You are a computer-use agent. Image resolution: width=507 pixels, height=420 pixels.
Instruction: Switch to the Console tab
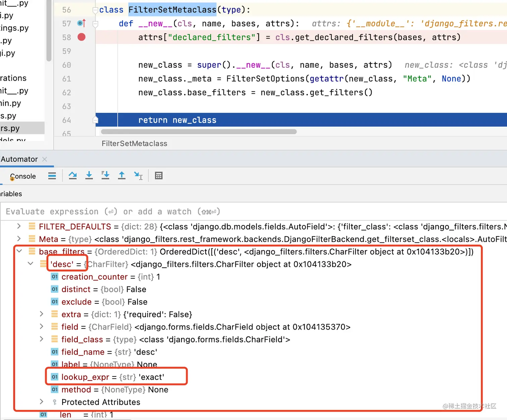pyautogui.click(x=23, y=176)
